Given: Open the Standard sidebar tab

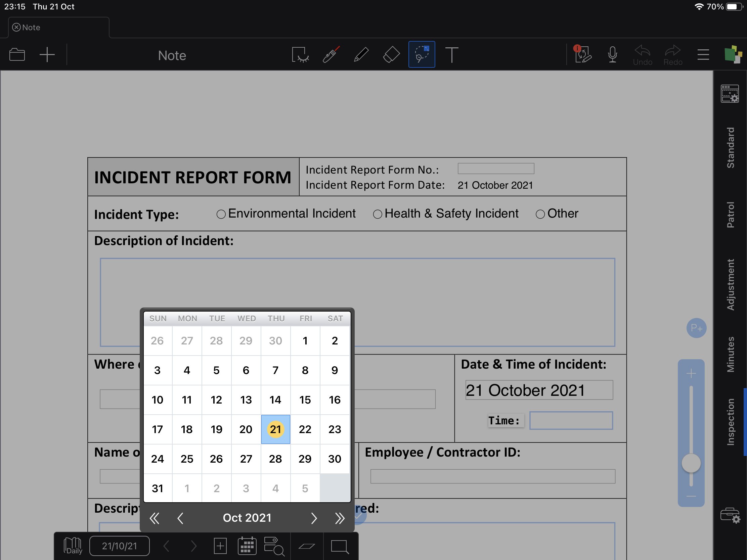Looking at the screenshot, I should pos(730,147).
